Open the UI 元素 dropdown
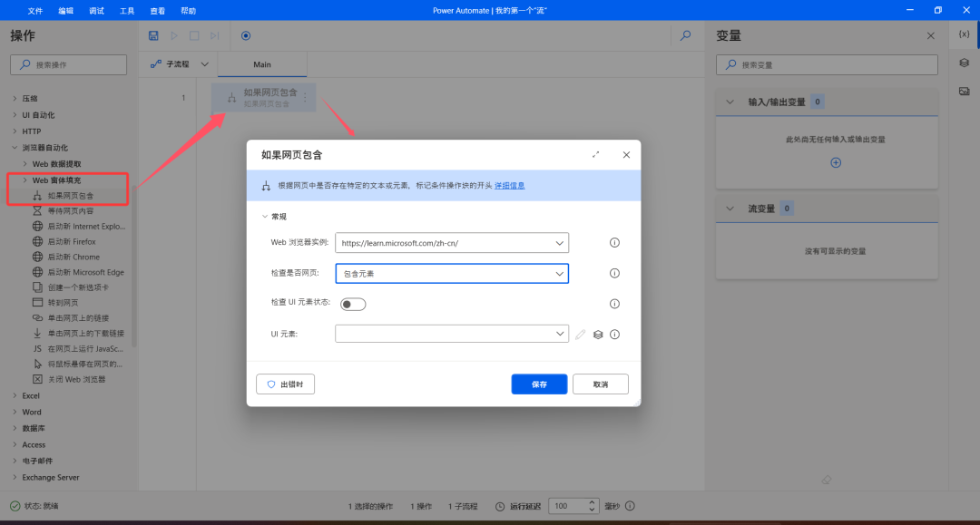980x525 pixels. tap(451, 335)
